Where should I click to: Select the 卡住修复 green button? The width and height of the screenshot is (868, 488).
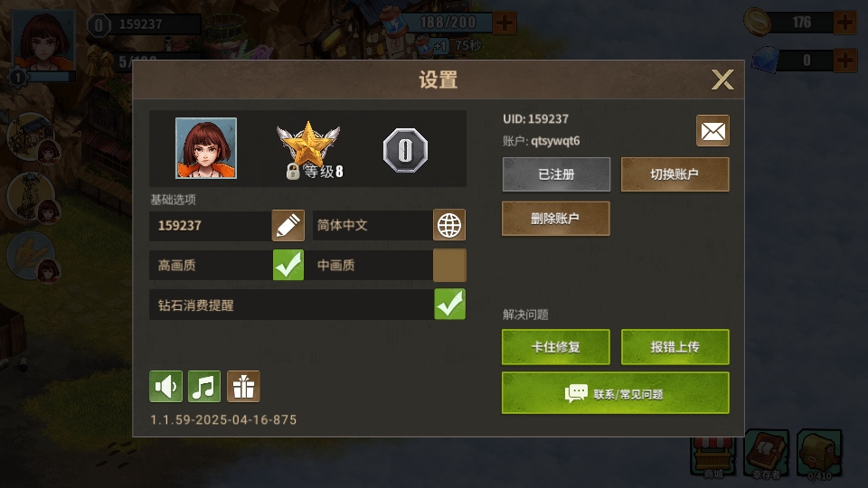pos(556,347)
